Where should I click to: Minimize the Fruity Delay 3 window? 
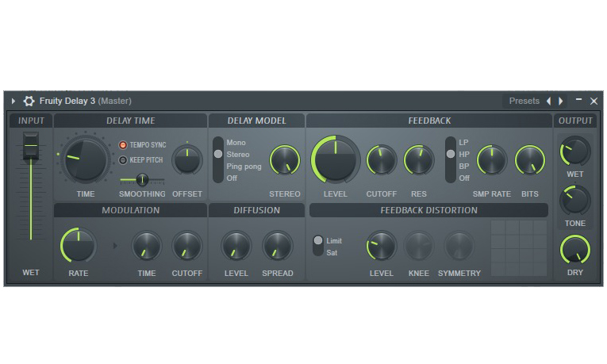pyautogui.click(x=578, y=100)
